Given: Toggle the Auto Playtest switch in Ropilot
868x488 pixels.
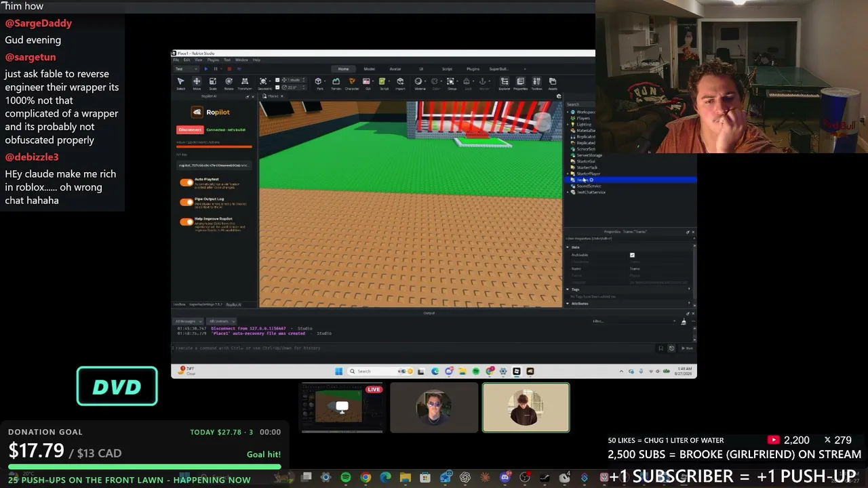Looking at the screenshot, I should coord(186,182).
